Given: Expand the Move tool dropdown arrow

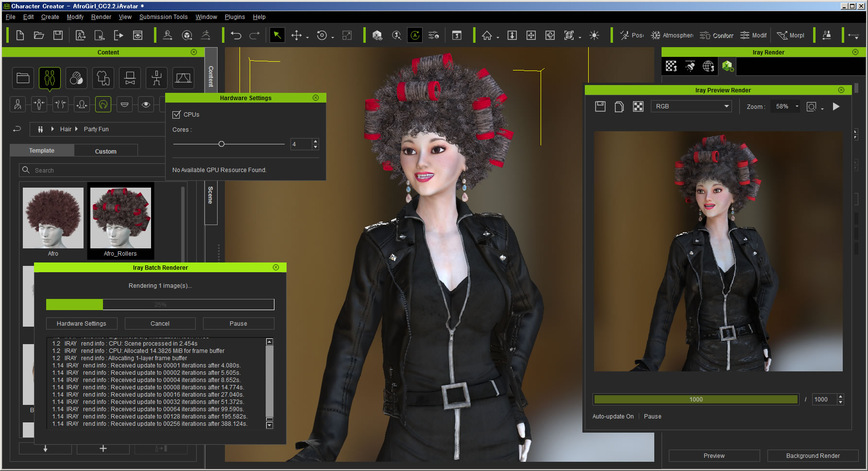Looking at the screenshot, I should 307,37.
